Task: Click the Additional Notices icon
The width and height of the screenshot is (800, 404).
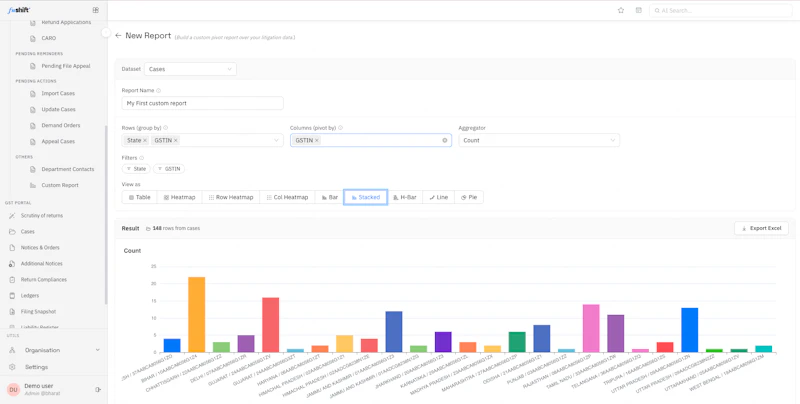Action: pyautogui.click(x=12, y=264)
